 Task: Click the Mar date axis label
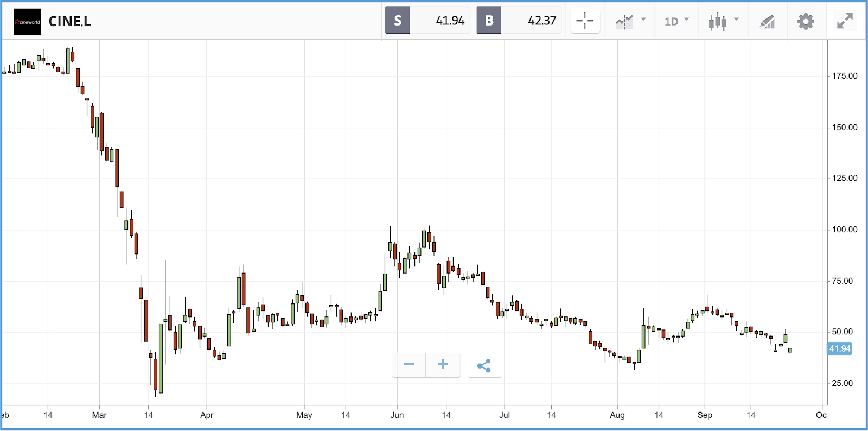click(x=99, y=415)
